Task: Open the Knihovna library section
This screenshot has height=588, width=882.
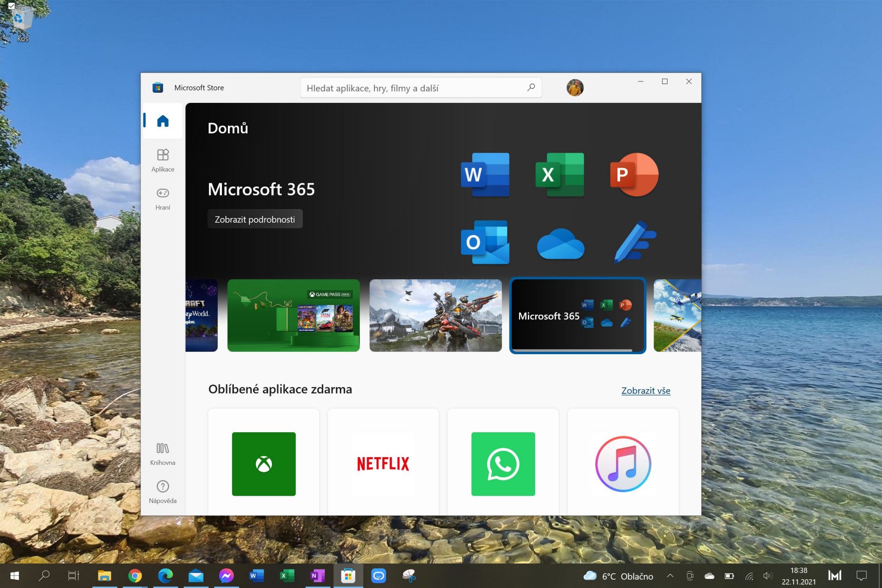Action: pyautogui.click(x=163, y=454)
